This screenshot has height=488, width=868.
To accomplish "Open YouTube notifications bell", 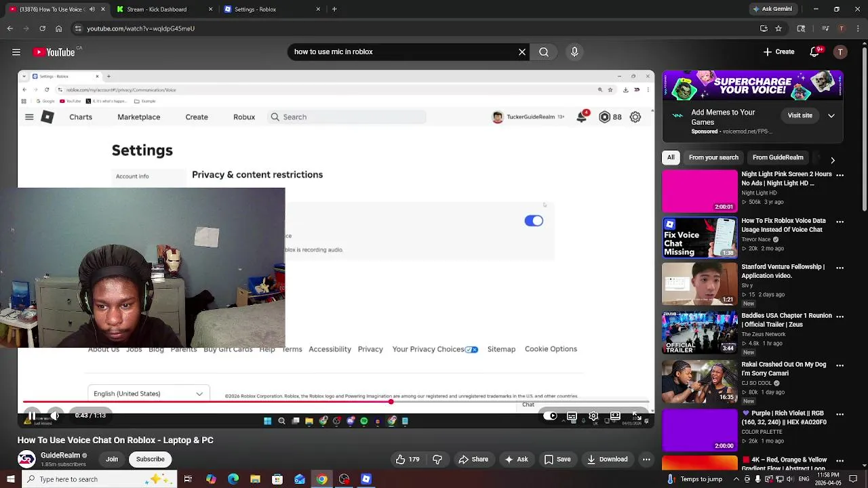I will point(816,52).
